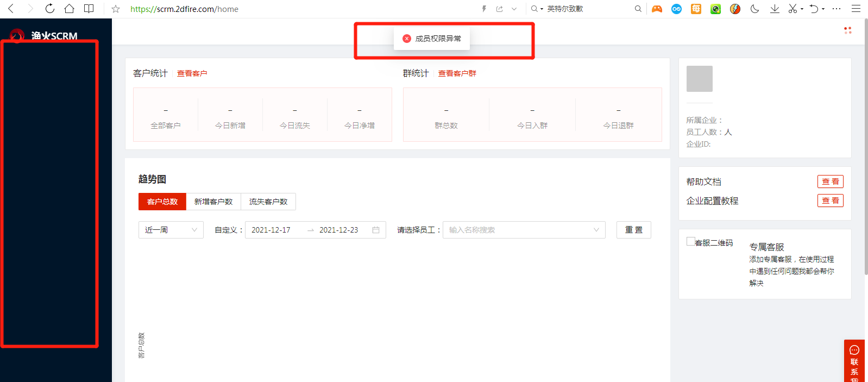Open the game controller extension icon
Image resolution: width=868 pixels, height=382 pixels.
[657, 9]
